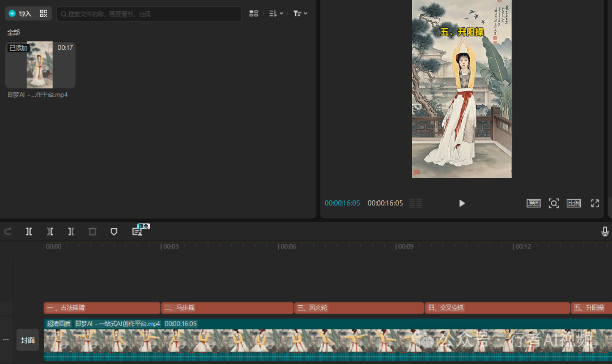Click the redo arrow in timeline toolbar
Image resolution: width=612 pixels, height=364 pixels.
tap(8, 232)
